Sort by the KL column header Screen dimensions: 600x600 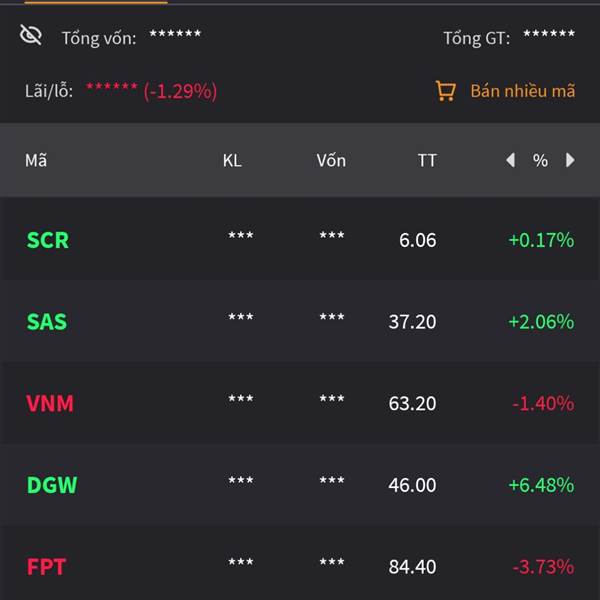click(x=232, y=160)
